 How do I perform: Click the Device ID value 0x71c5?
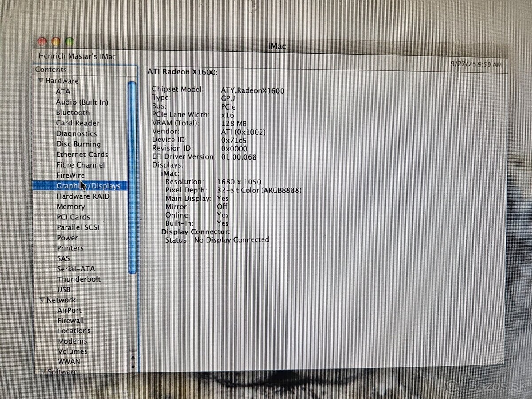click(234, 140)
